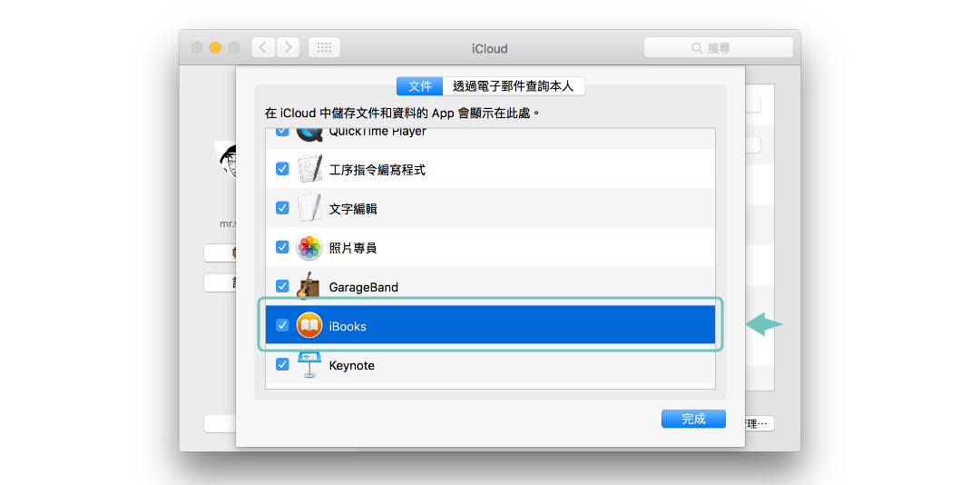Select the Keynote row label
Image resolution: width=980 pixels, height=485 pixels.
(352, 365)
